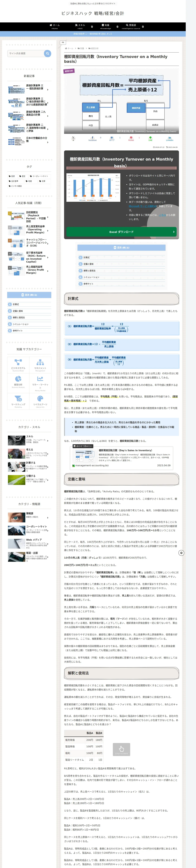Collapse the sidebar 目次 table of contents
The height and width of the screenshot is (868, 196).
pyautogui.click(x=29, y=295)
